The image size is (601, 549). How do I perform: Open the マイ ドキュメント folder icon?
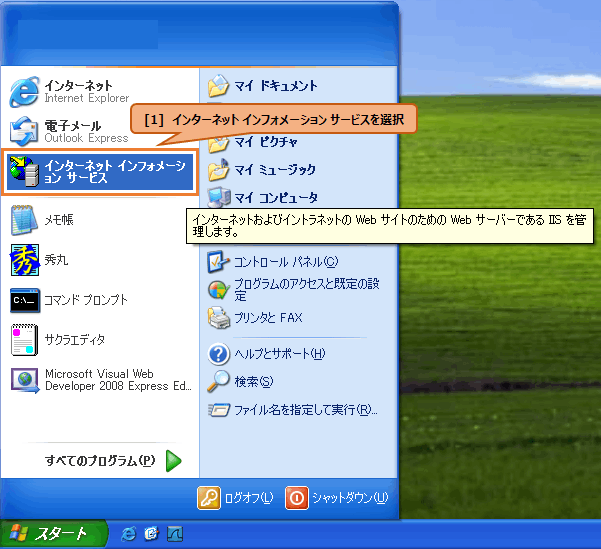(x=218, y=85)
